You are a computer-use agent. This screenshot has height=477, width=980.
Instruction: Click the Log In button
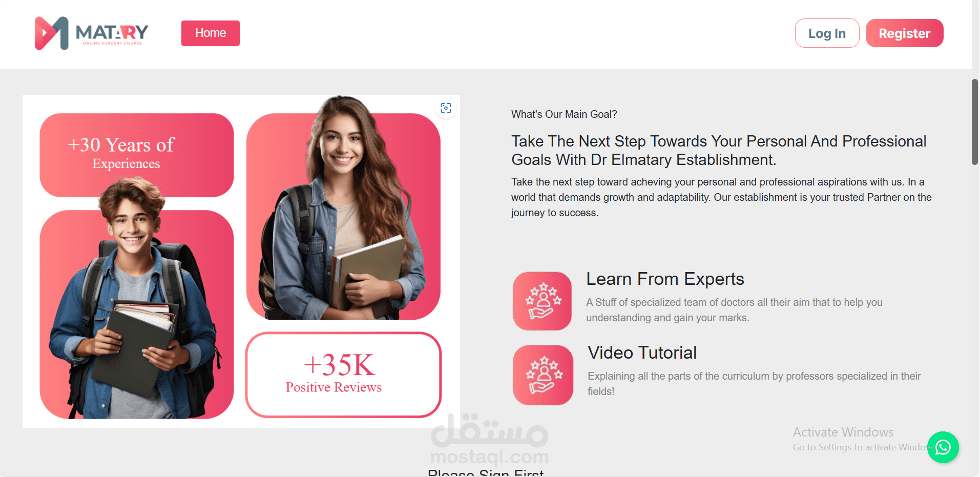(827, 33)
